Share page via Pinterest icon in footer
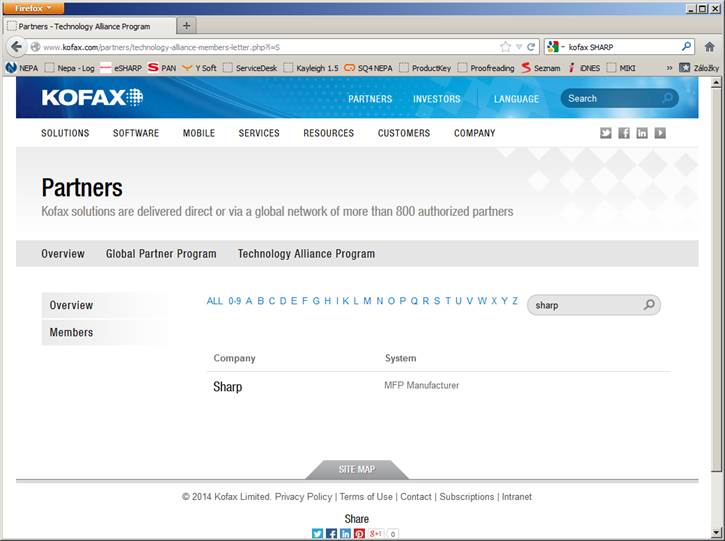This screenshot has height=541, width=725. (359, 534)
